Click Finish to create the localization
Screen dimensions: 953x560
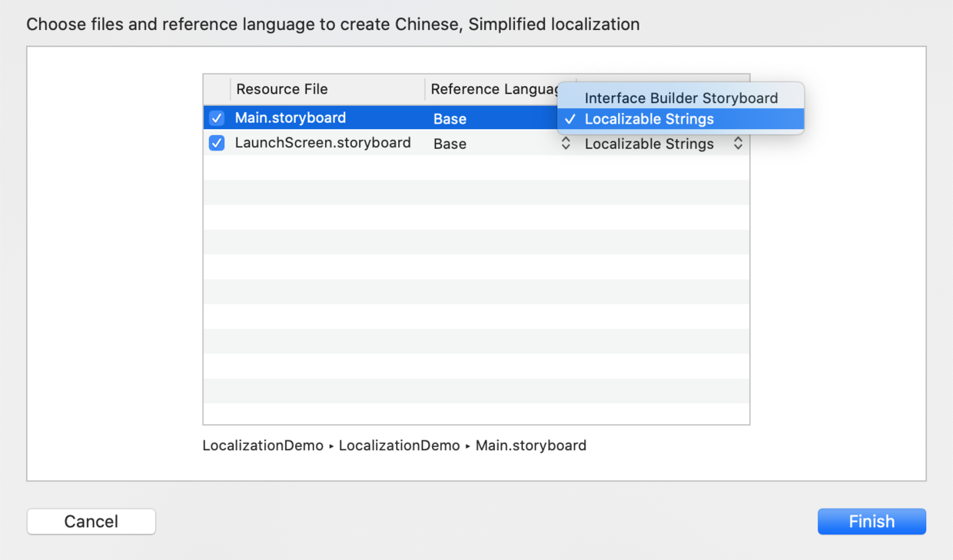pos(872,522)
